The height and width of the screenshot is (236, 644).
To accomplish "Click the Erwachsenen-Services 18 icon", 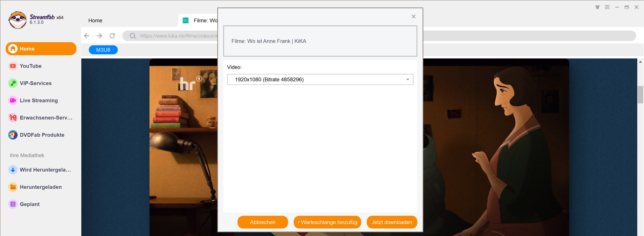I will [13, 117].
